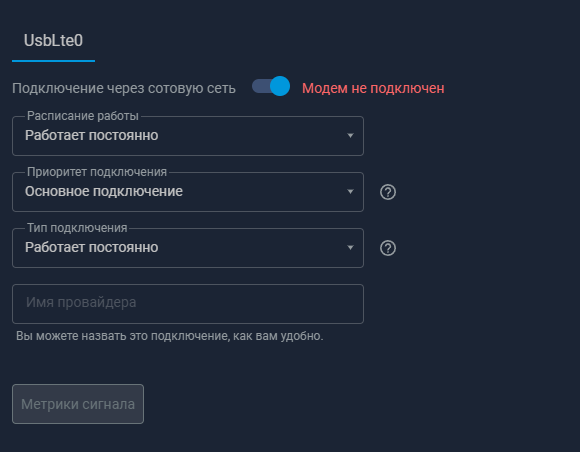Click the Расписание работы dropdown arrow
580x452 pixels.
pos(350,136)
